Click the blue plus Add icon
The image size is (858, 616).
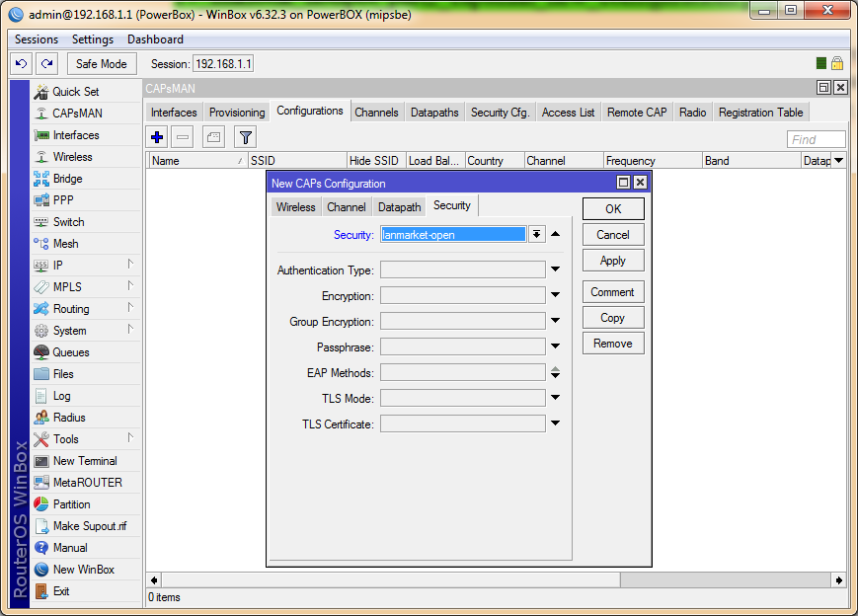point(157,137)
